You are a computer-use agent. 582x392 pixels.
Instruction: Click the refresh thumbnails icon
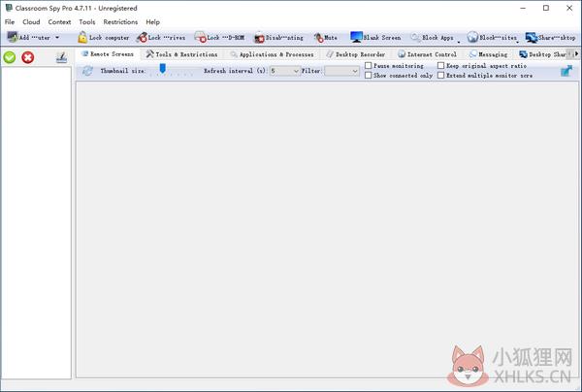(x=87, y=71)
